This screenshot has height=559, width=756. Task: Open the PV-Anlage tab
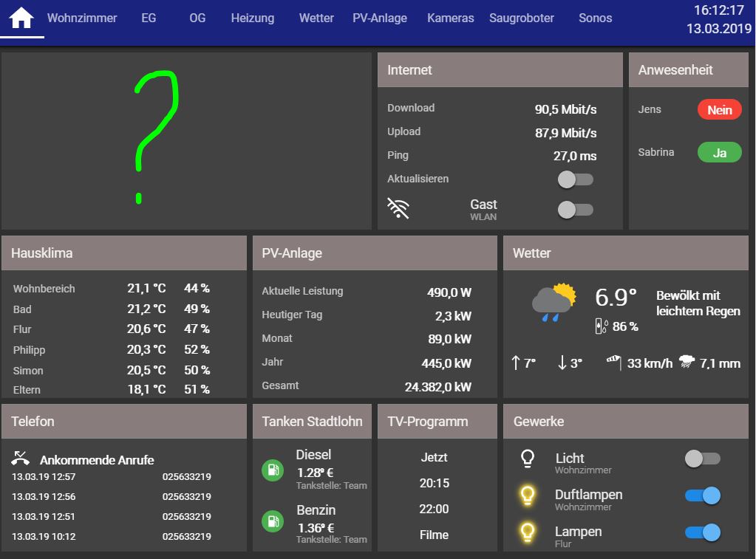coord(379,18)
